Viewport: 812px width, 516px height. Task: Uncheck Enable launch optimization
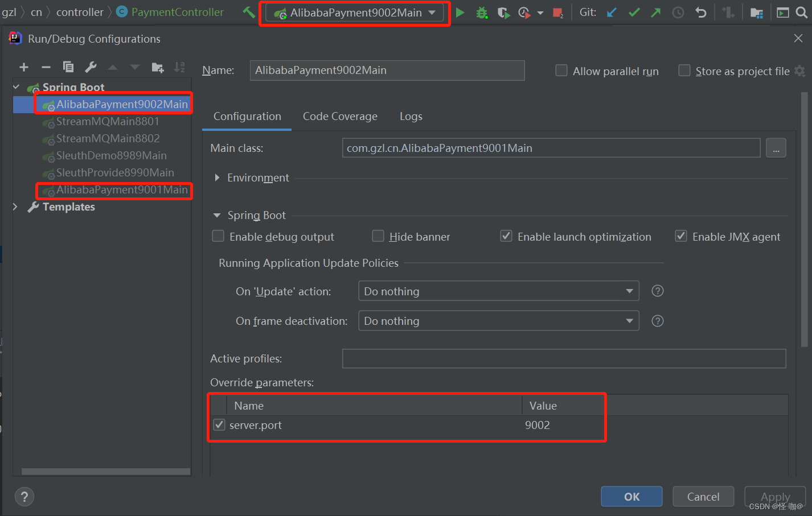click(506, 236)
